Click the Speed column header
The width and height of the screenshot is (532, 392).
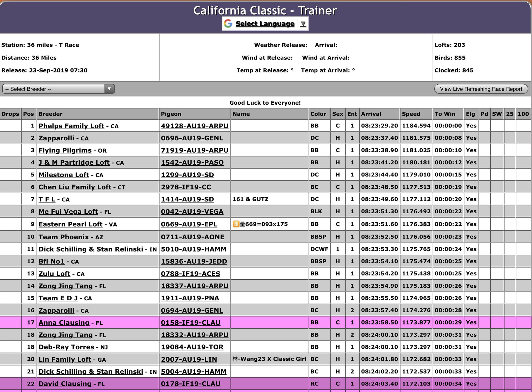411,114
